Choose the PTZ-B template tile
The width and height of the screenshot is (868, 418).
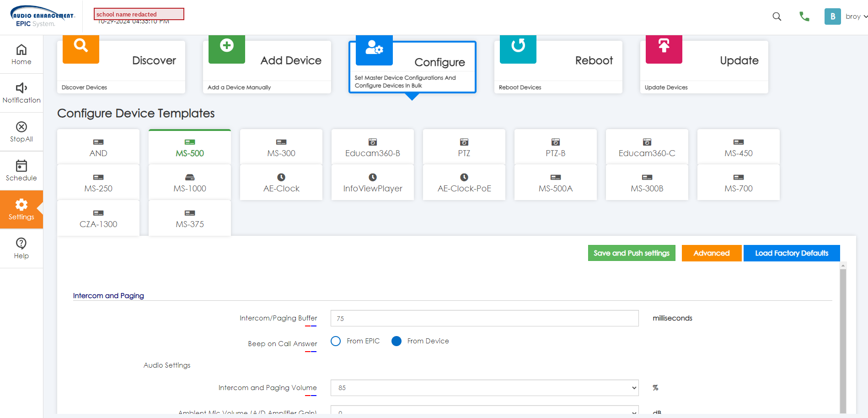(556, 147)
